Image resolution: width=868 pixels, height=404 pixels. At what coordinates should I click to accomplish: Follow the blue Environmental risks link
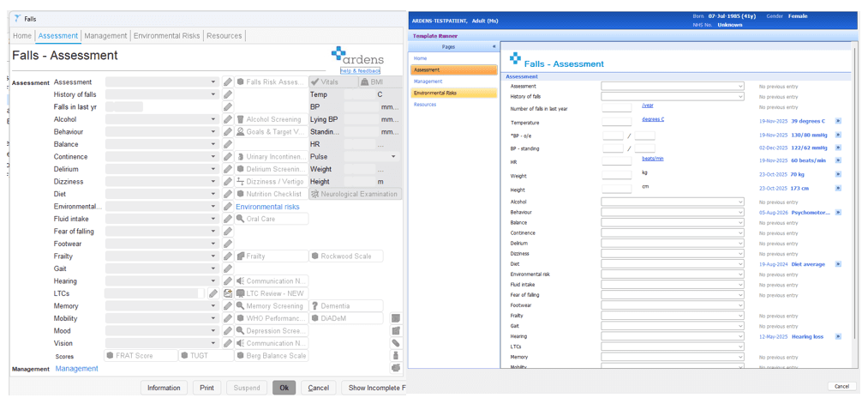[267, 207]
